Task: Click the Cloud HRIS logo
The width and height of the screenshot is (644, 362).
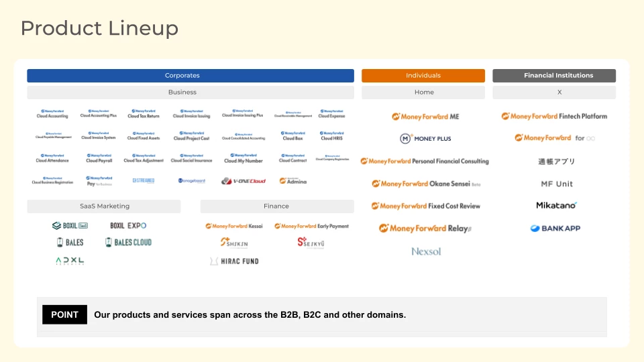Action: pos(332,136)
